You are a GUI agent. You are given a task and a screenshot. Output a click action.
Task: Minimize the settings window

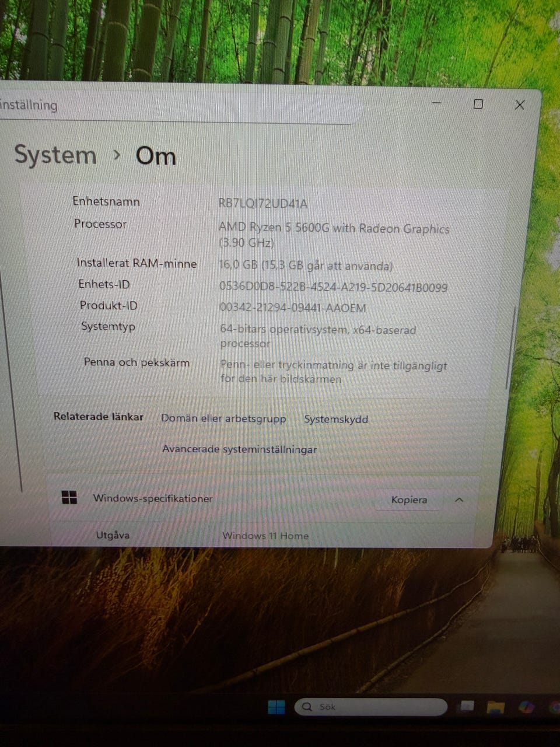click(436, 103)
